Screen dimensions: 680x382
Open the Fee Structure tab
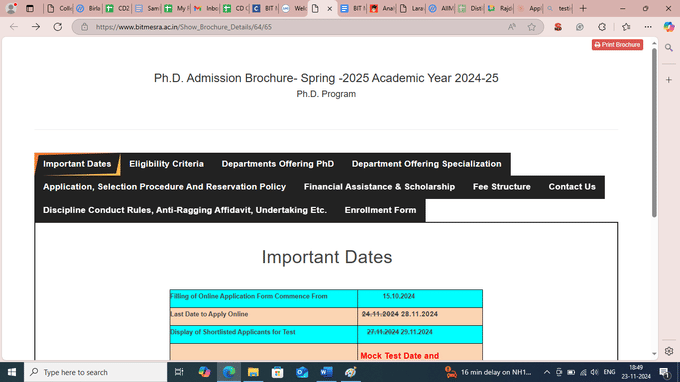pyautogui.click(x=502, y=187)
